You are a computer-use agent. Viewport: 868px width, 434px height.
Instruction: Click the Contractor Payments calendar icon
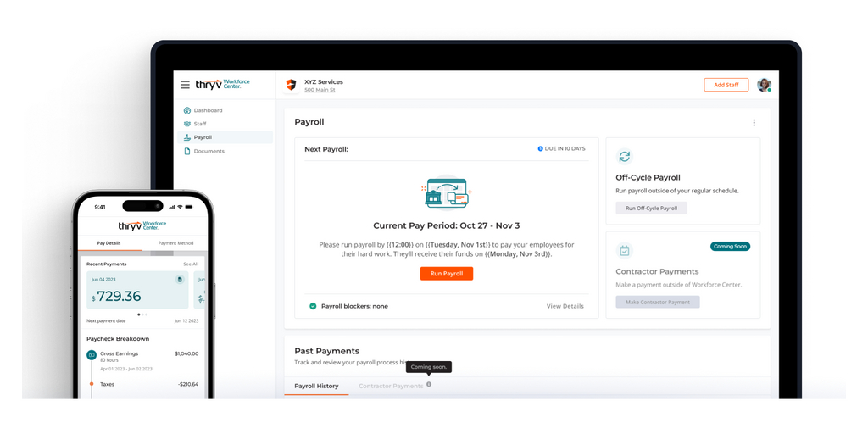(x=624, y=251)
